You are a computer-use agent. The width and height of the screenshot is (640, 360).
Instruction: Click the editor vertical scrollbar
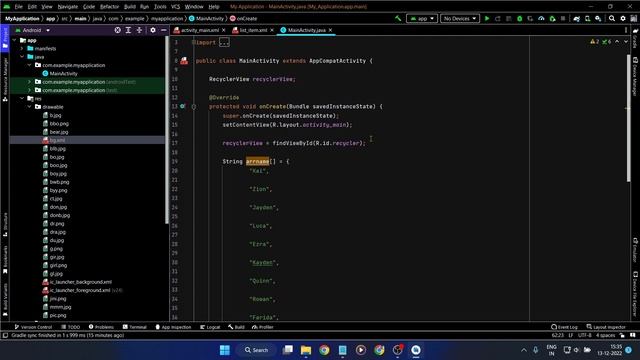(628, 118)
